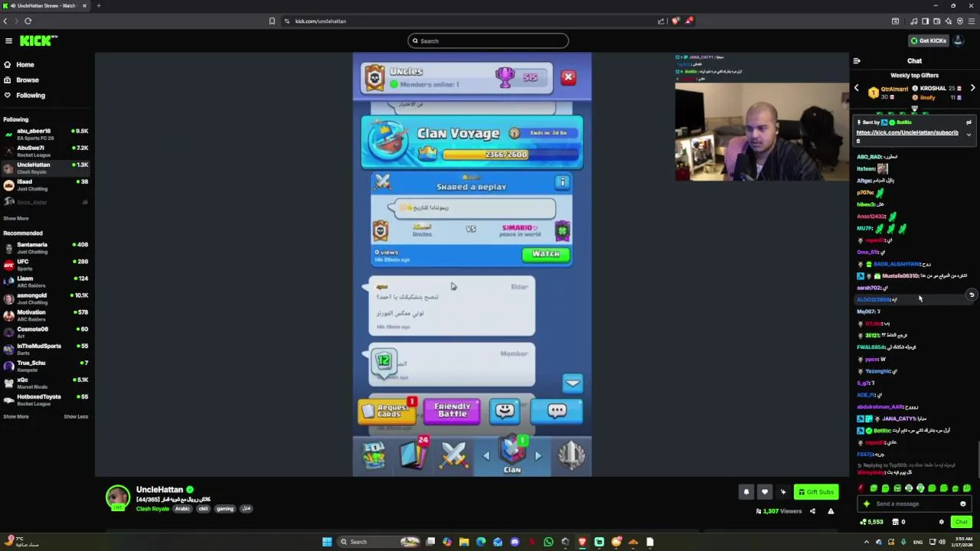The height and width of the screenshot is (551, 980).
Task: Follow channel with heart button
Action: click(x=765, y=492)
